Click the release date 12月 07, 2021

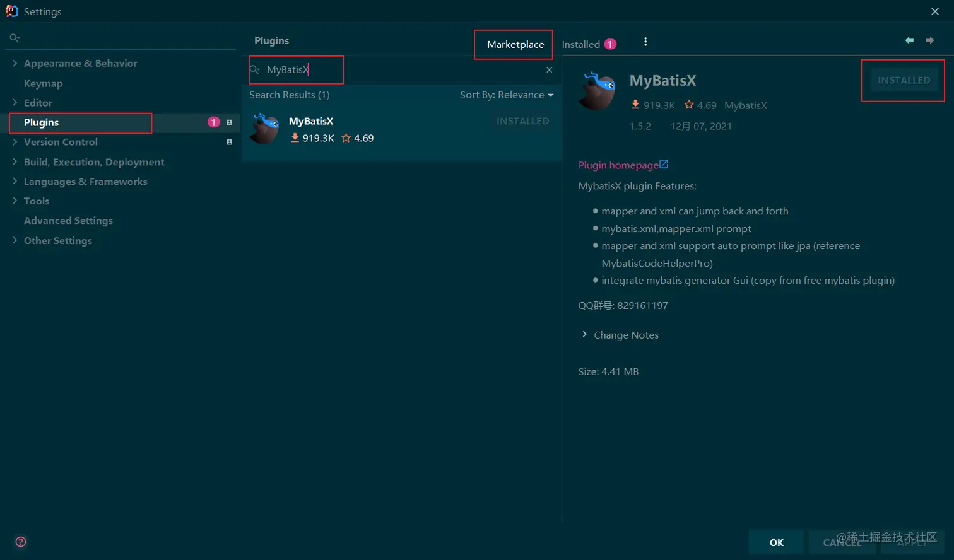click(x=701, y=126)
